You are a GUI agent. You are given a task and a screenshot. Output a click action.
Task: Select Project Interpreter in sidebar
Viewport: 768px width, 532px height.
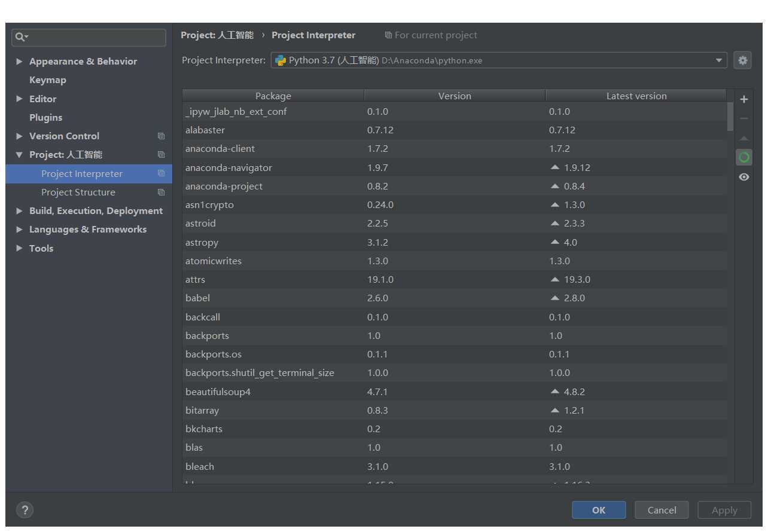pos(89,173)
